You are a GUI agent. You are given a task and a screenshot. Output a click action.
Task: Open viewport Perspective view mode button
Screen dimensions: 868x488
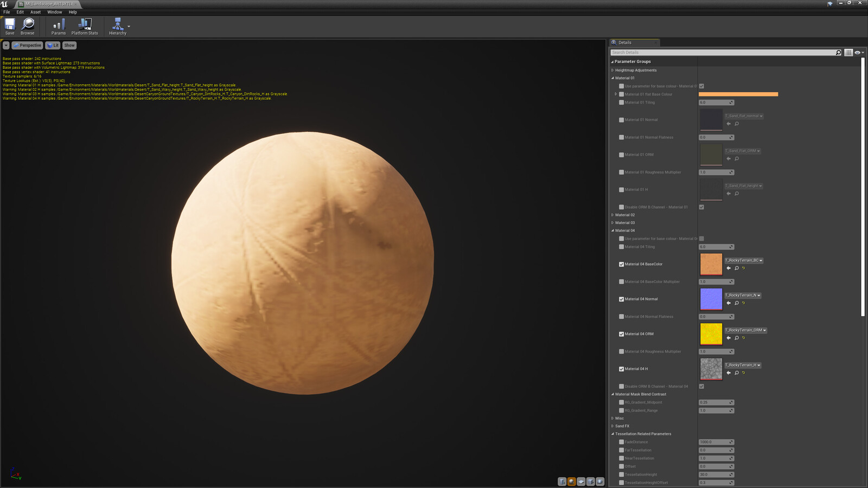[27, 46]
